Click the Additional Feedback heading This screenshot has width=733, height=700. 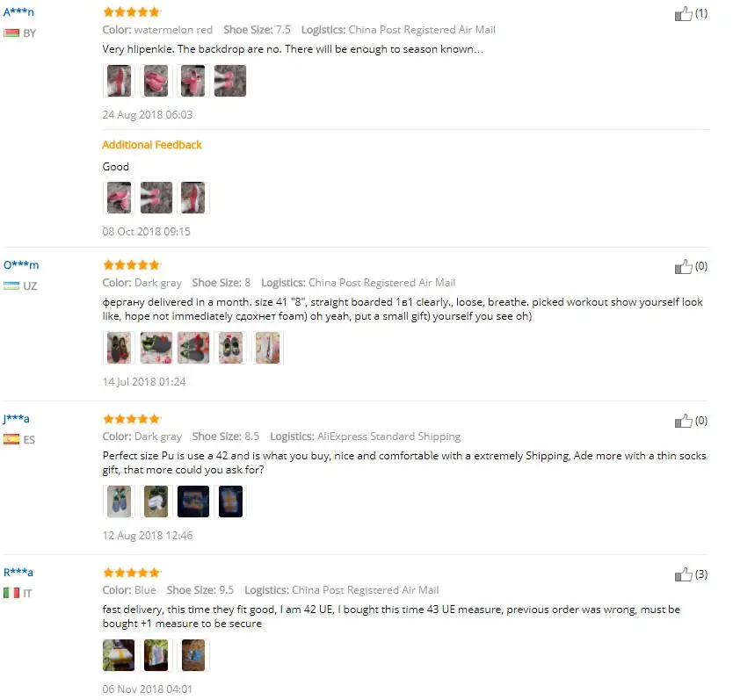click(x=152, y=145)
